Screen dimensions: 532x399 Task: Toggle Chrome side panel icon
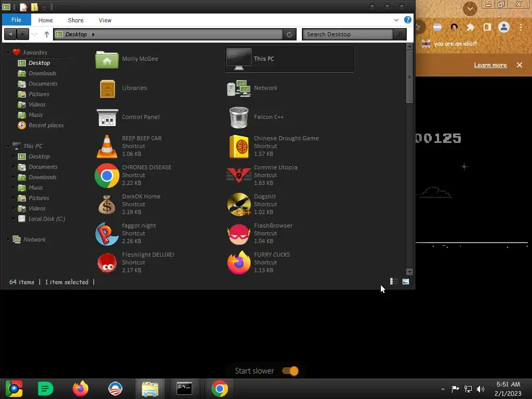coord(487,27)
